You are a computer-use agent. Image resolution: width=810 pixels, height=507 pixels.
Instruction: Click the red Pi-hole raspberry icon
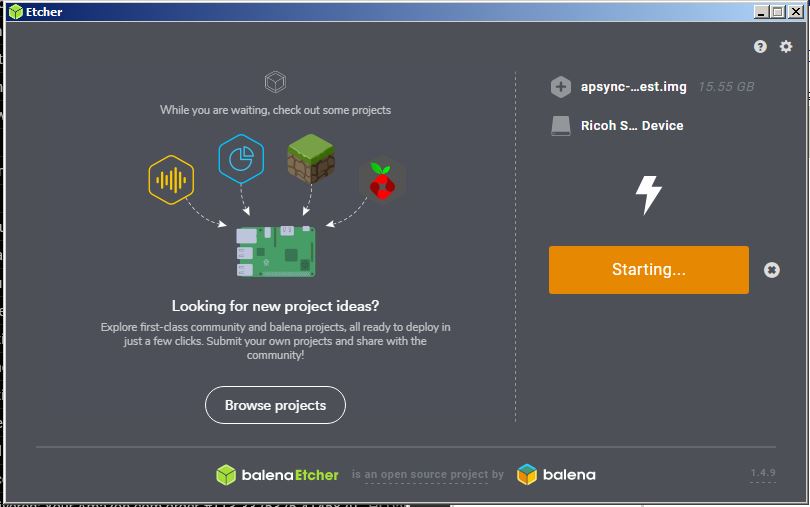tap(382, 181)
